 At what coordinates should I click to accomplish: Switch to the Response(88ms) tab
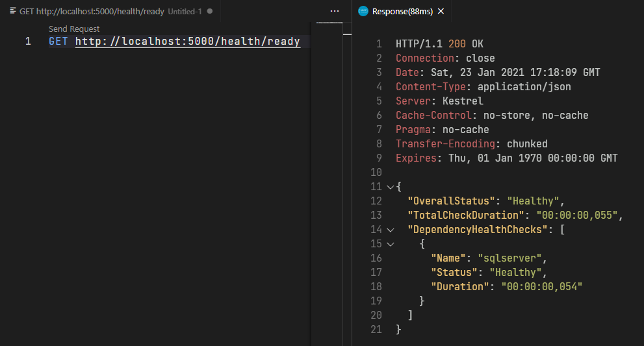(x=402, y=12)
